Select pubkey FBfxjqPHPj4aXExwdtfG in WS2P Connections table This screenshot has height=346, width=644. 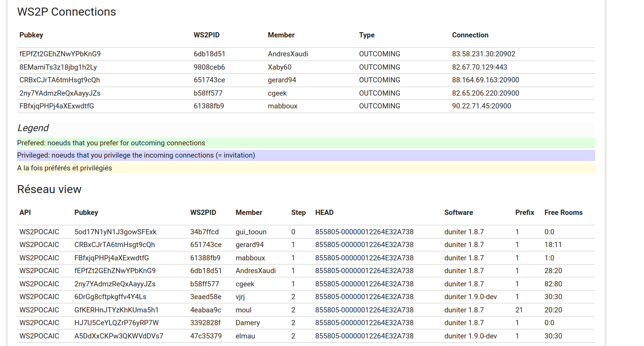57,106
